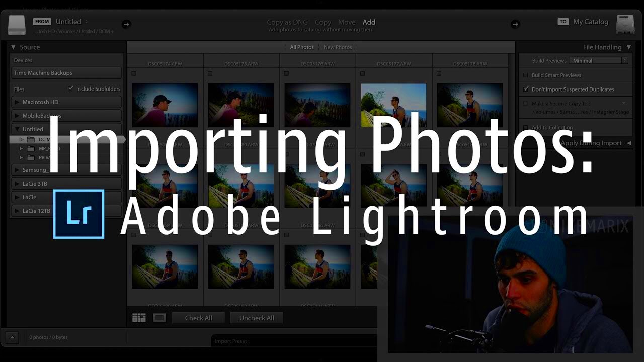Toggle the Include Subfolders checkbox
The width and height of the screenshot is (644, 362).
[71, 88]
